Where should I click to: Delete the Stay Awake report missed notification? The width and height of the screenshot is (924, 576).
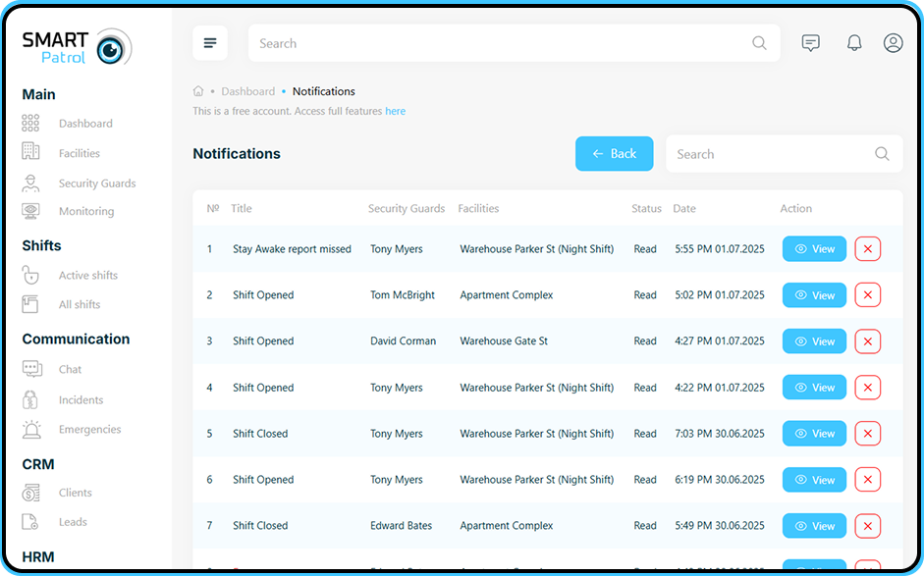click(x=867, y=249)
